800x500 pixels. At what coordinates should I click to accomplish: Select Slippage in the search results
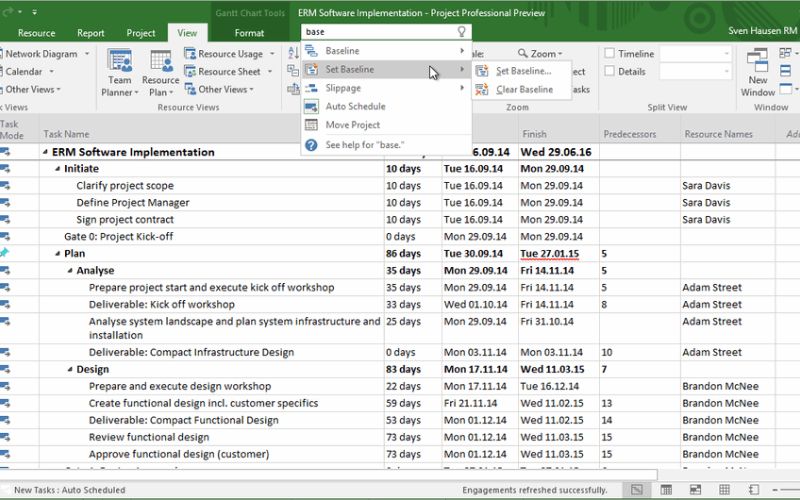coord(385,88)
